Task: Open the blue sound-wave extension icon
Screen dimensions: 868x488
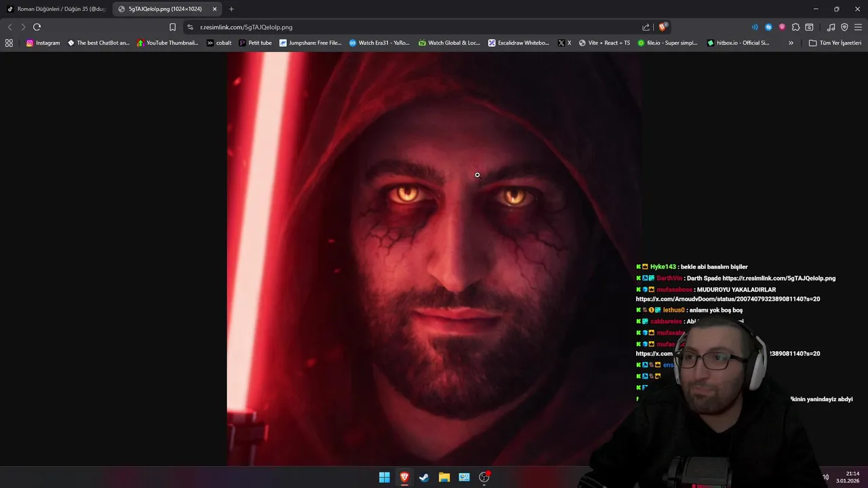Action: pyautogui.click(x=755, y=27)
